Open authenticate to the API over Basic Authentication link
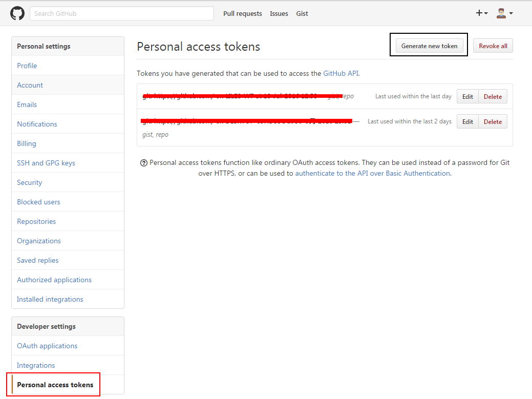The width and height of the screenshot is (532, 399). click(373, 173)
